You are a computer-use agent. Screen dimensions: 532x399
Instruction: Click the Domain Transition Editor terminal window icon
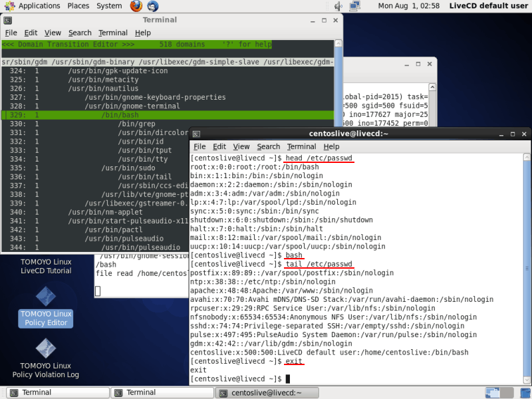pyautogui.click(x=8, y=21)
